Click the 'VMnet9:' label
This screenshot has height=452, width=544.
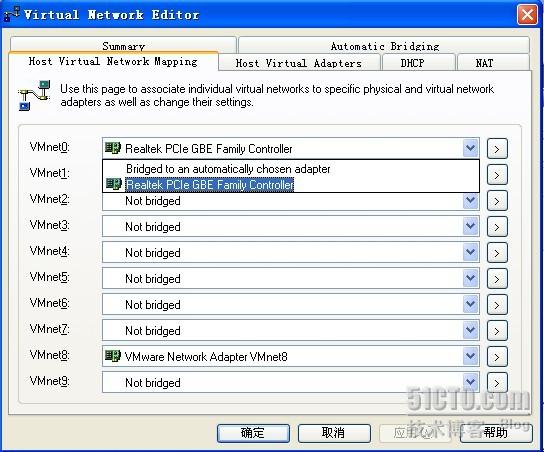click(x=50, y=381)
